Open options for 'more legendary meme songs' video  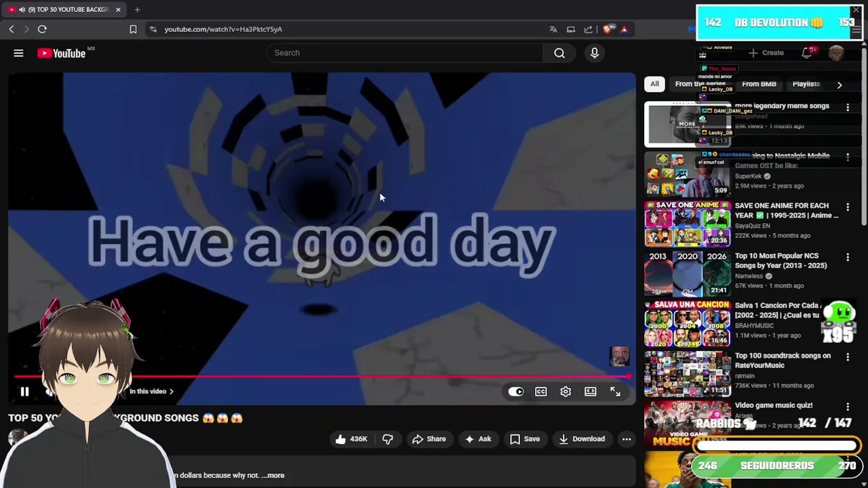click(x=848, y=107)
